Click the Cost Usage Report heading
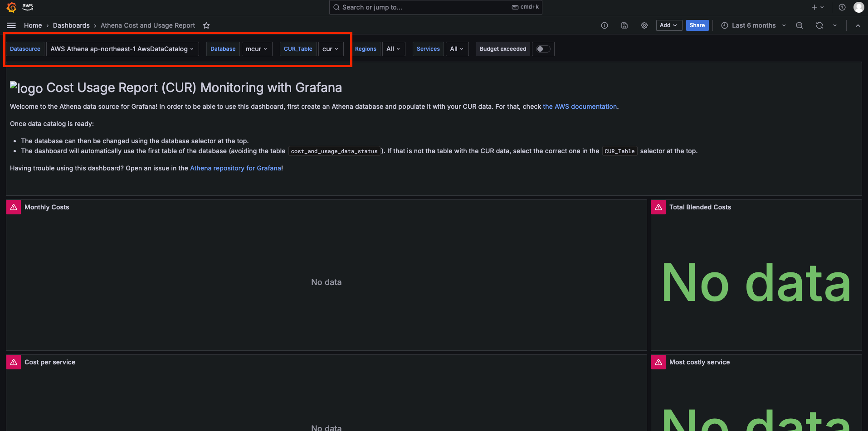This screenshot has height=431, width=868. coord(194,87)
